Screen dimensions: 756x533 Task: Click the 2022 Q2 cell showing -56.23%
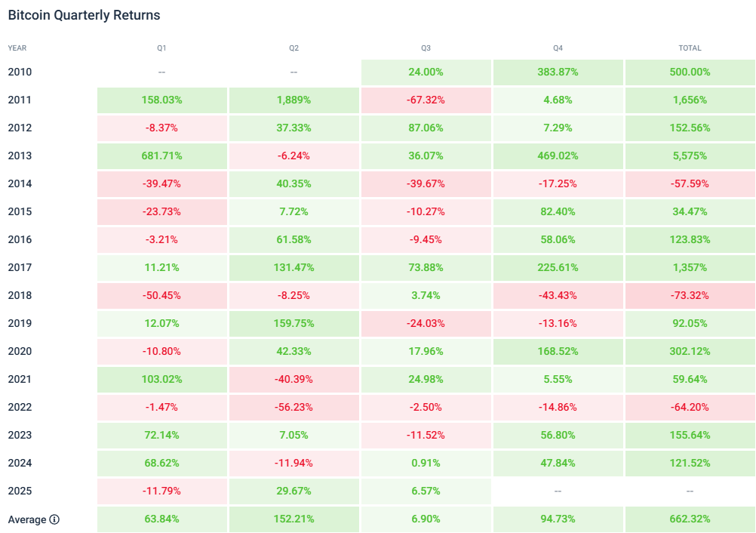point(293,407)
